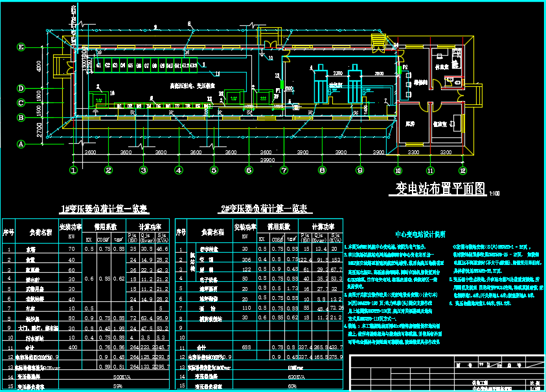This screenshot has width=546, height=392.
Task: Select the circled axis marker number 7
Action: click(284, 170)
